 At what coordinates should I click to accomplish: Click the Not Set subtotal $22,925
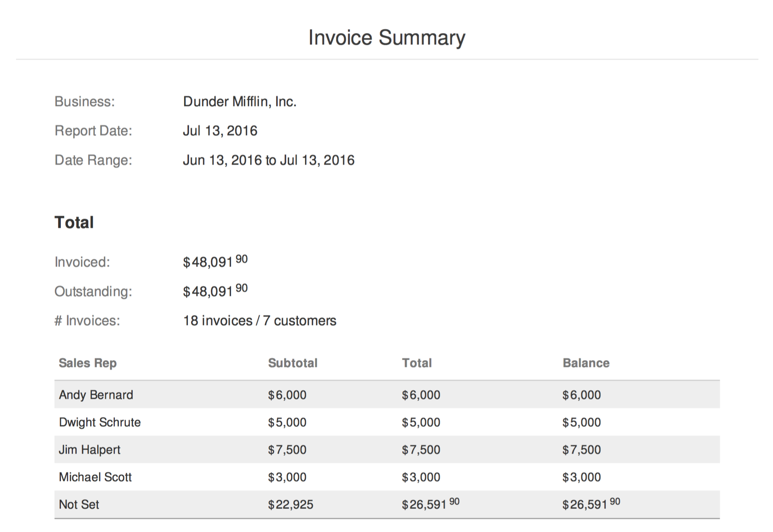[291, 505]
